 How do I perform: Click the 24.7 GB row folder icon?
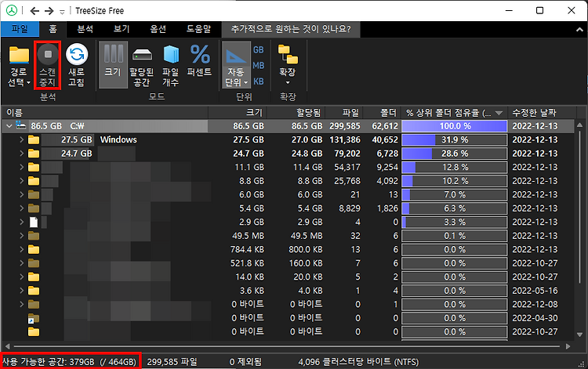[34, 154]
